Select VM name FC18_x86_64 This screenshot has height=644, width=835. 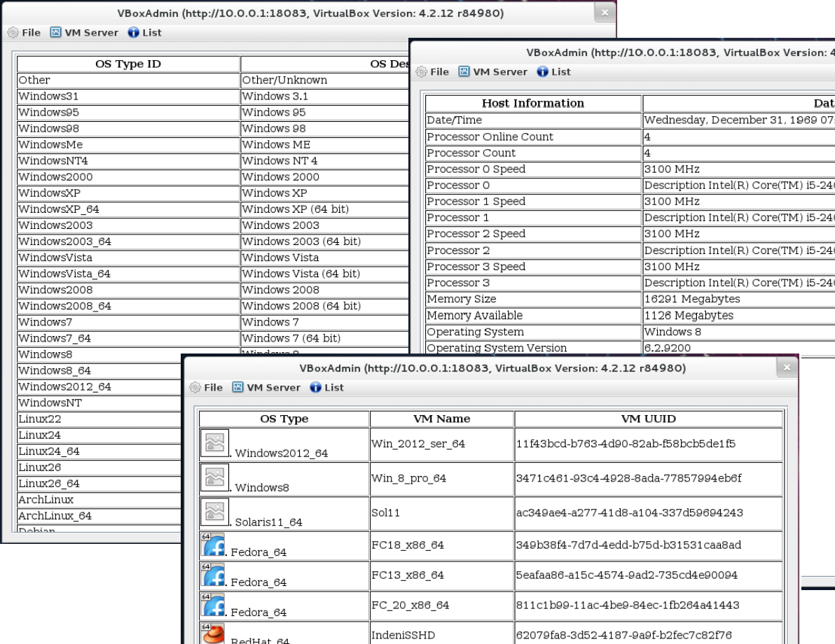pyautogui.click(x=408, y=545)
